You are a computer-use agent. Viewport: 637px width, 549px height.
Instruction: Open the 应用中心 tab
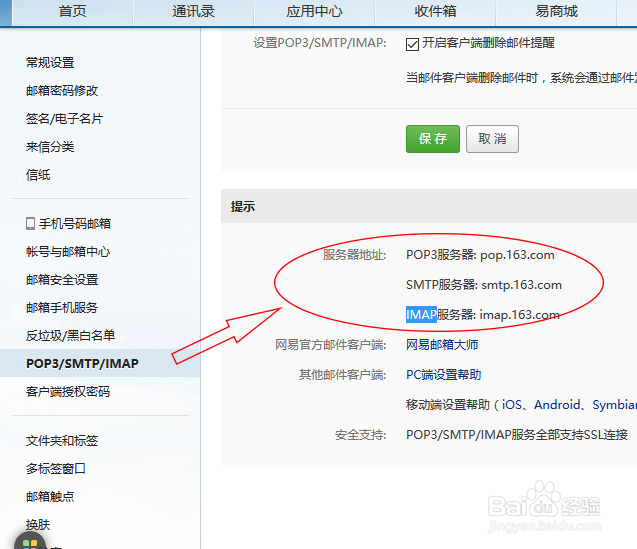pyautogui.click(x=314, y=12)
